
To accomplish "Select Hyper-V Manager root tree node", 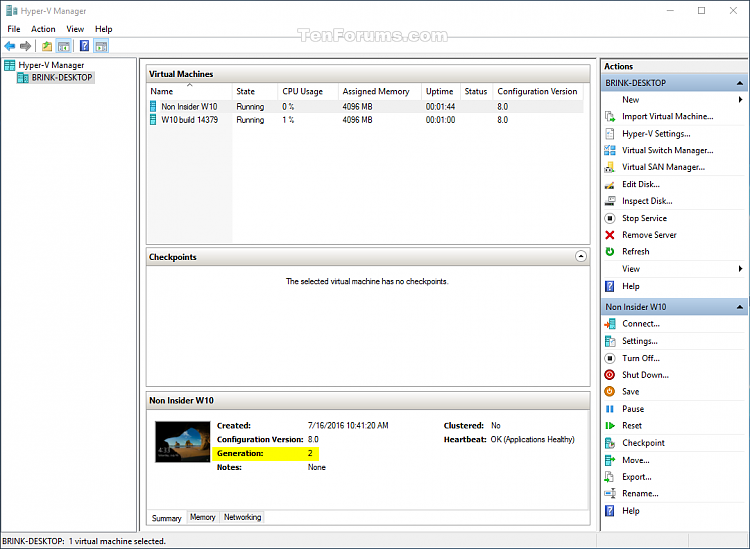I will pyautogui.click(x=51, y=65).
